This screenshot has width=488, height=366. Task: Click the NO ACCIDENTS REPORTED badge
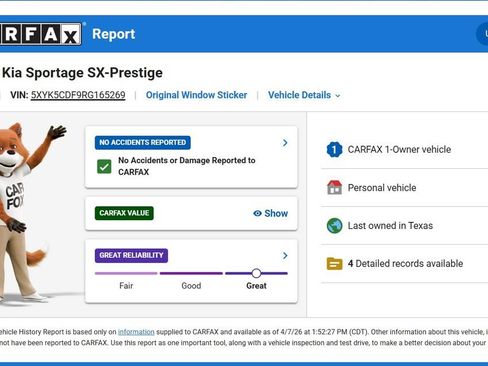143,143
